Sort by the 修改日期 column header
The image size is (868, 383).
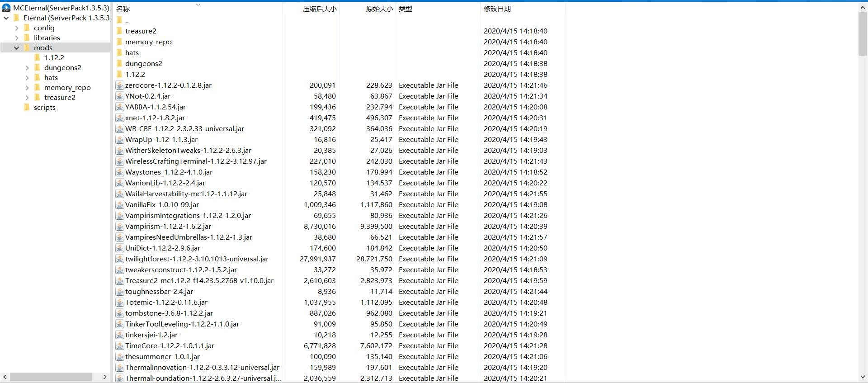coord(497,9)
